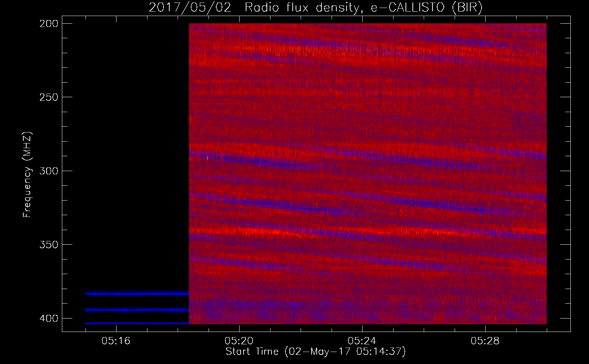Screen dimensions: 589x364
Task: Click the 250 frequency tick label
Action: (48, 97)
